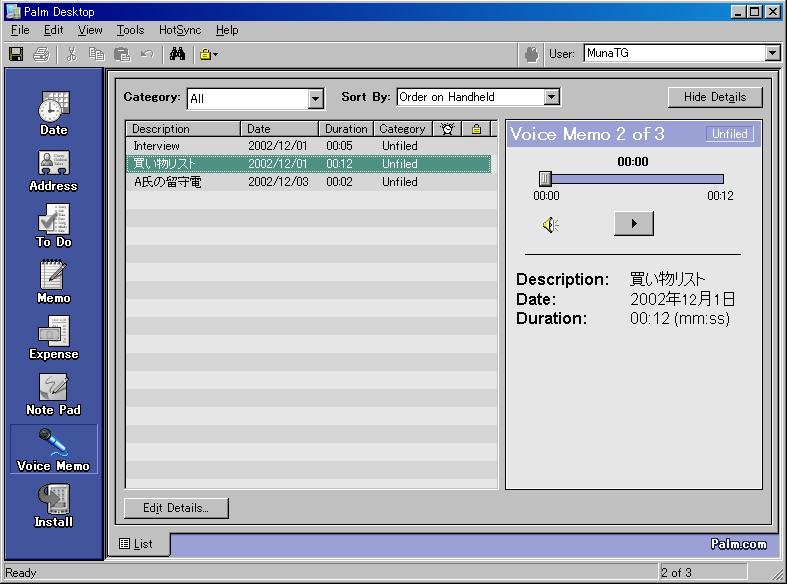Switch to the List tab
Screen dimensions: 787x584
(x=137, y=544)
